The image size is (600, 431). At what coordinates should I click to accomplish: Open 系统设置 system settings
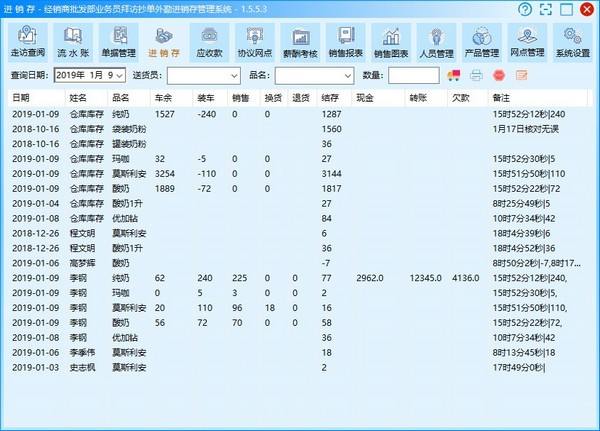572,43
